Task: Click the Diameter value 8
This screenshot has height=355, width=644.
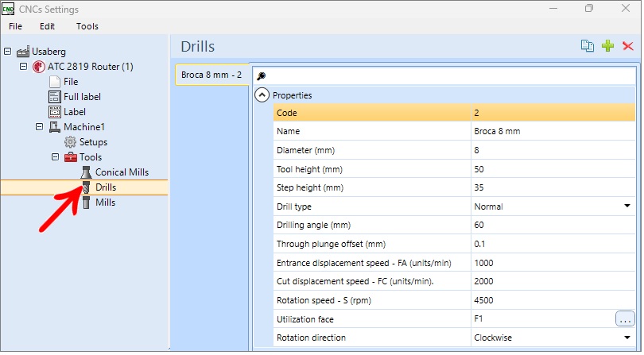Action: point(553,150)
